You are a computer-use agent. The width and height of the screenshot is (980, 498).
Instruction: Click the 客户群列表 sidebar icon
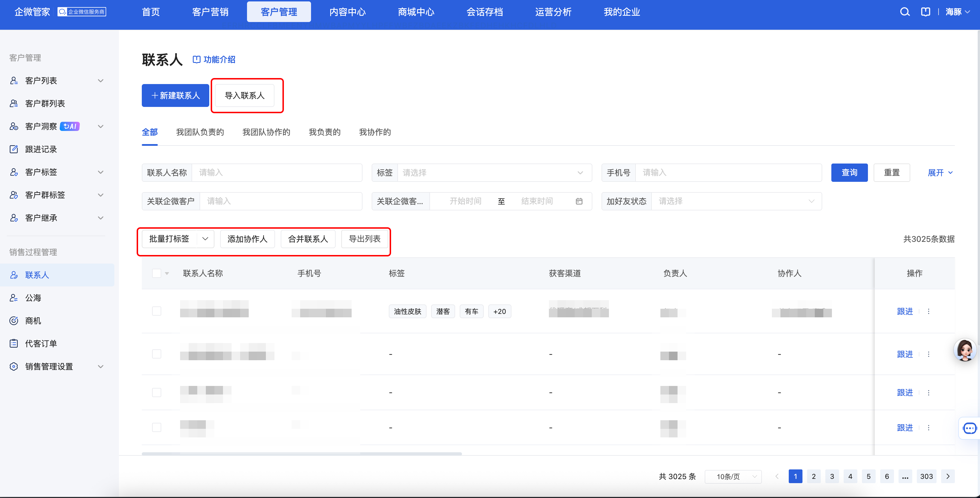point(14,103)
